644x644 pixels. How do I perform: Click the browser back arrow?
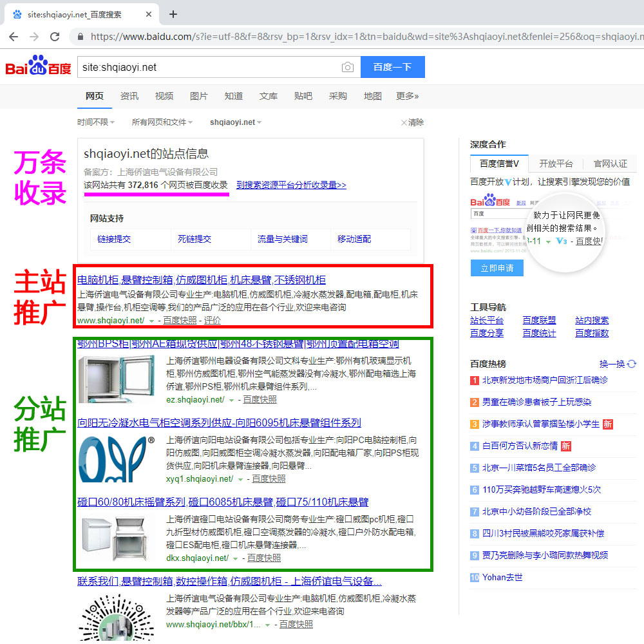[x=14, y=37]
